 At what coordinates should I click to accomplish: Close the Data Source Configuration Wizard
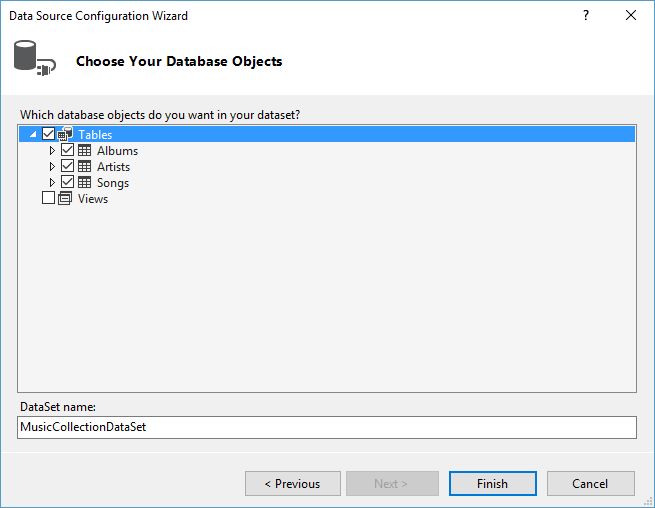pyautogui.click(x=631, y=15)
